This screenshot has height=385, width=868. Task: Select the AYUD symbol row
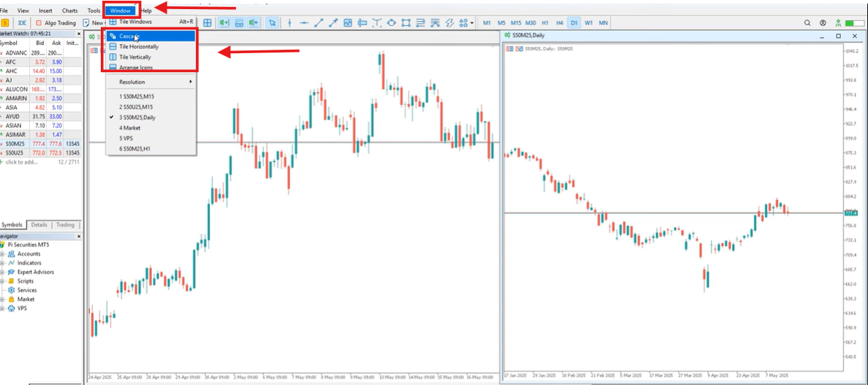tap(41, 116)
